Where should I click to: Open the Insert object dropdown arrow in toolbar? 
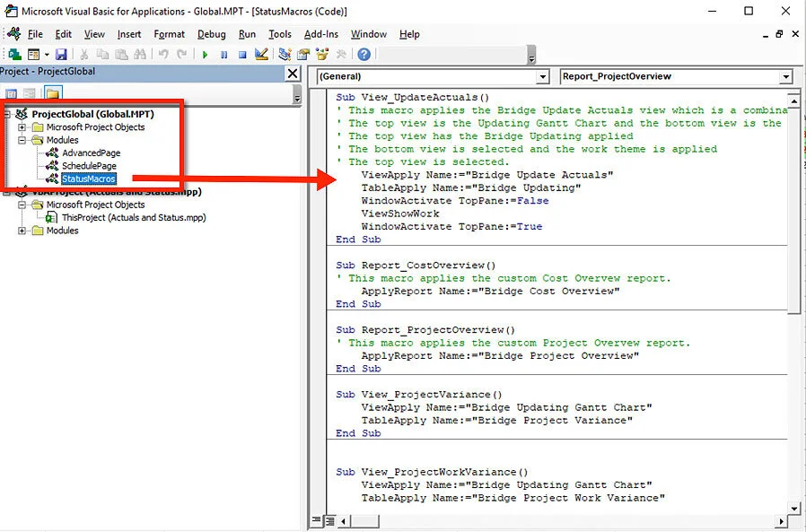pyautogui.click(x=47, y=54)
